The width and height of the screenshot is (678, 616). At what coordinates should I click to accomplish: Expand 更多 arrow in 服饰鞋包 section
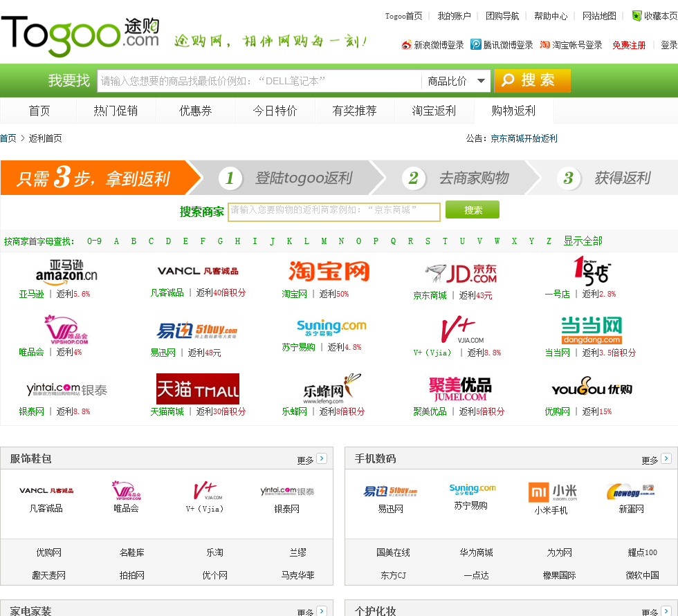pyautogui.click(x=322, y=458)
